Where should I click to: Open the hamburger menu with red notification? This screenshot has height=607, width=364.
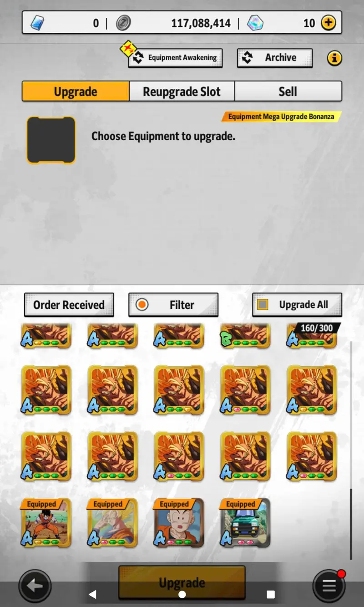point(329,586)
